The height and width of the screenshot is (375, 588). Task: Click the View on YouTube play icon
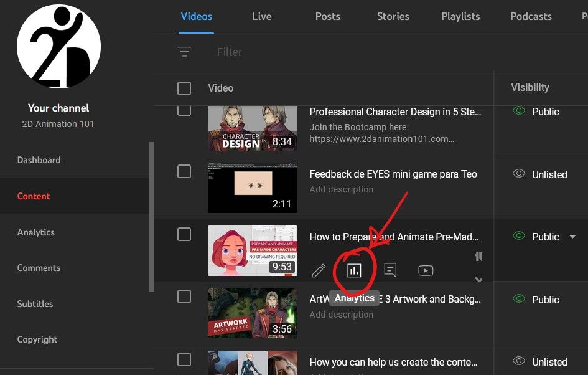[x=426, y=270]
